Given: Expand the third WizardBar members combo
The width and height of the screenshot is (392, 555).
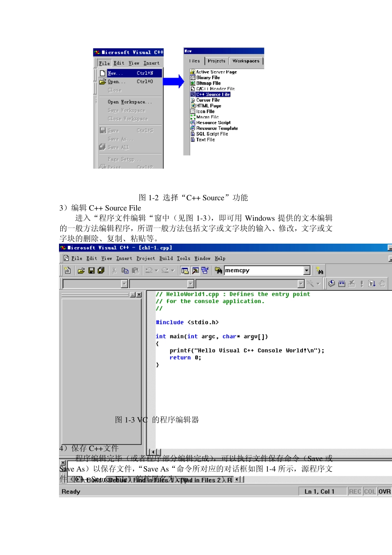Looking at the screenshot, I should point(301,284).
